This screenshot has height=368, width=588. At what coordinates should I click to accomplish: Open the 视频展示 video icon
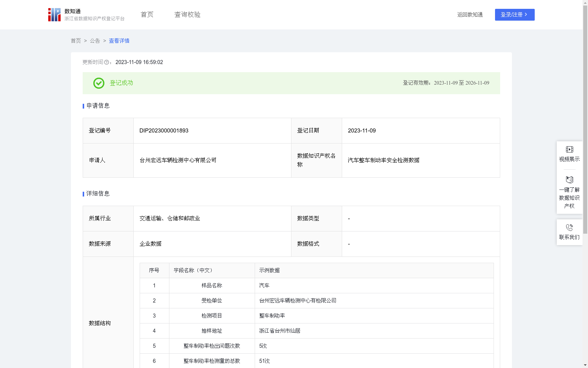(x=569, y=149)
